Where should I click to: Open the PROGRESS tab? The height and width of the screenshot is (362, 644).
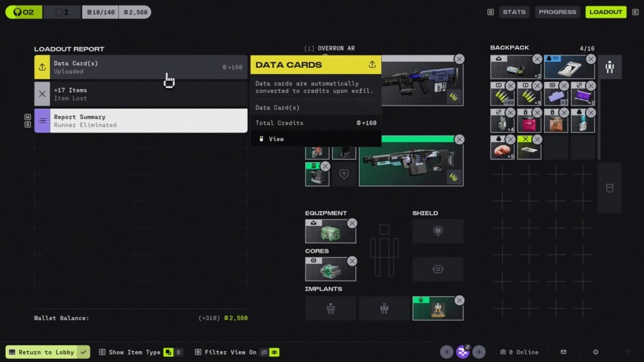coord(557,11)
